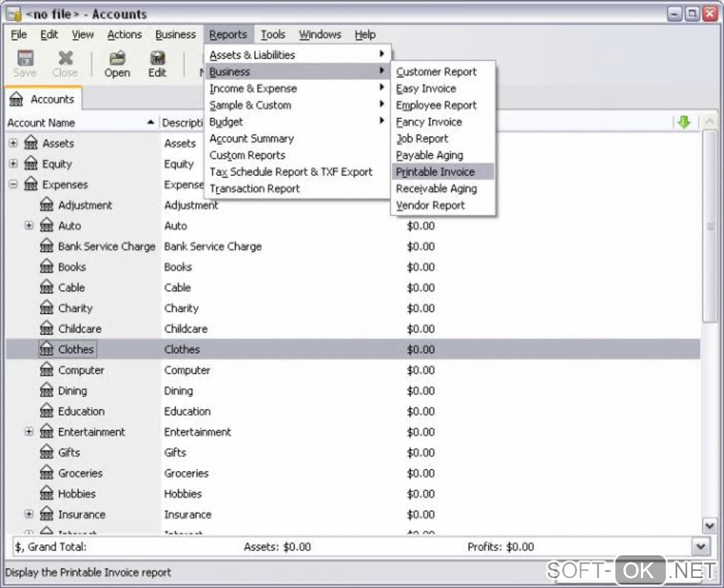Select the Groceries account name
The height and width of the screenshot is (588, 724).
(80, 473)
